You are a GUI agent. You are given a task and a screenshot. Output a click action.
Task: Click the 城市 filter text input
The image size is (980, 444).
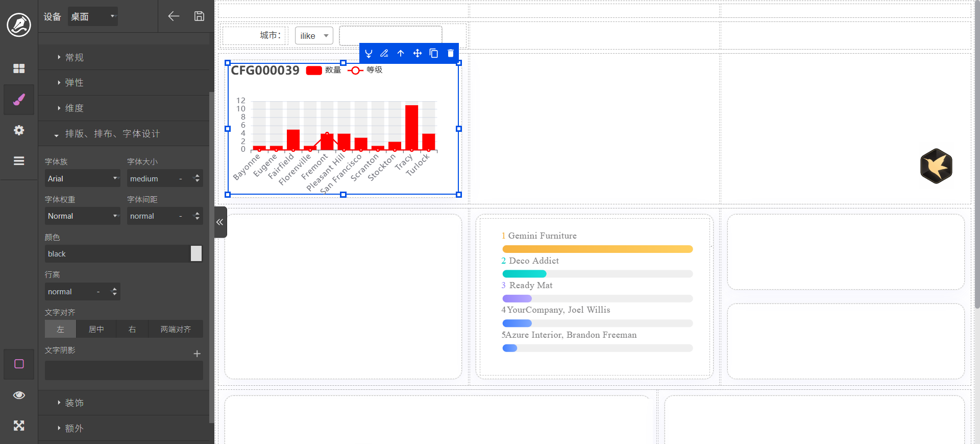tap(390, 35)
